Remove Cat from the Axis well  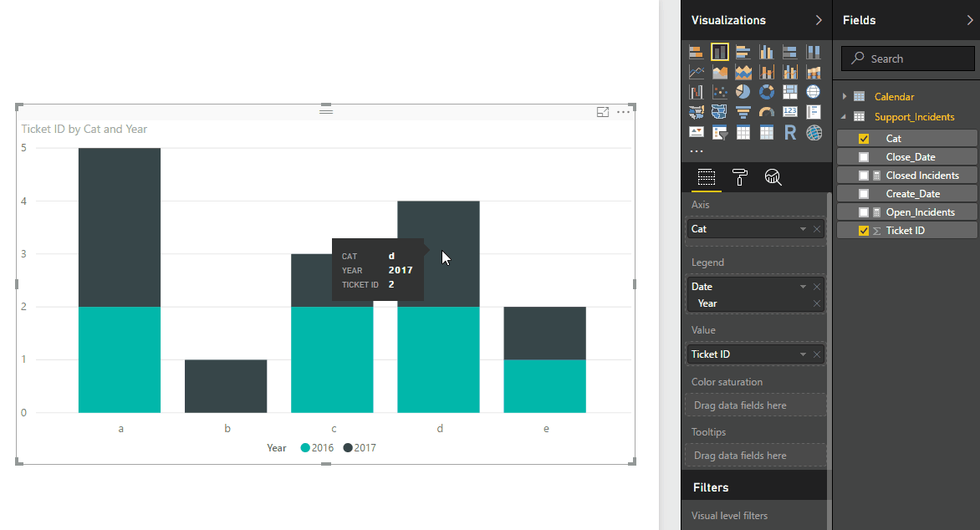pyautogui.click(x=817, y=229)
